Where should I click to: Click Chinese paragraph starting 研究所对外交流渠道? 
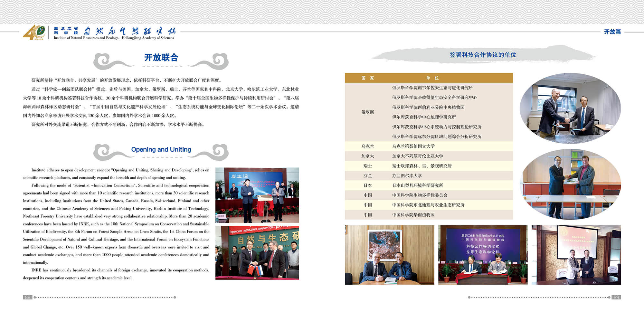click(118, 124)
